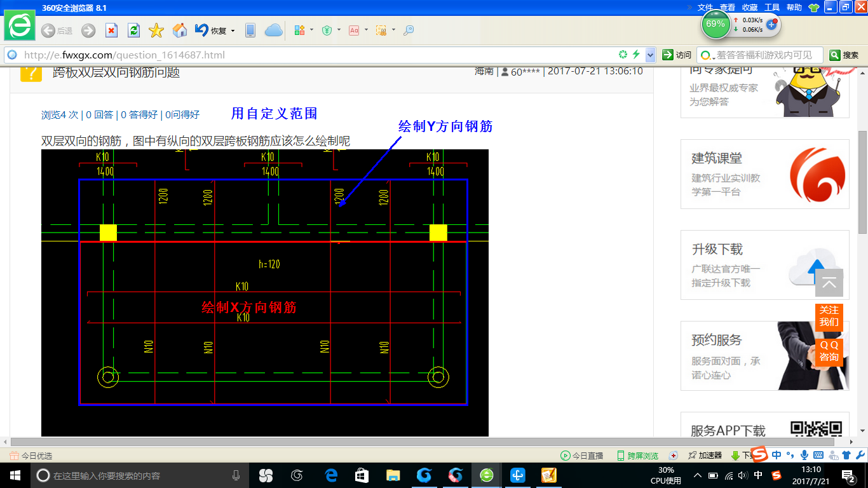
Task: Expand the Aa icon dropdown arrow
Action: tap(366, 30)
